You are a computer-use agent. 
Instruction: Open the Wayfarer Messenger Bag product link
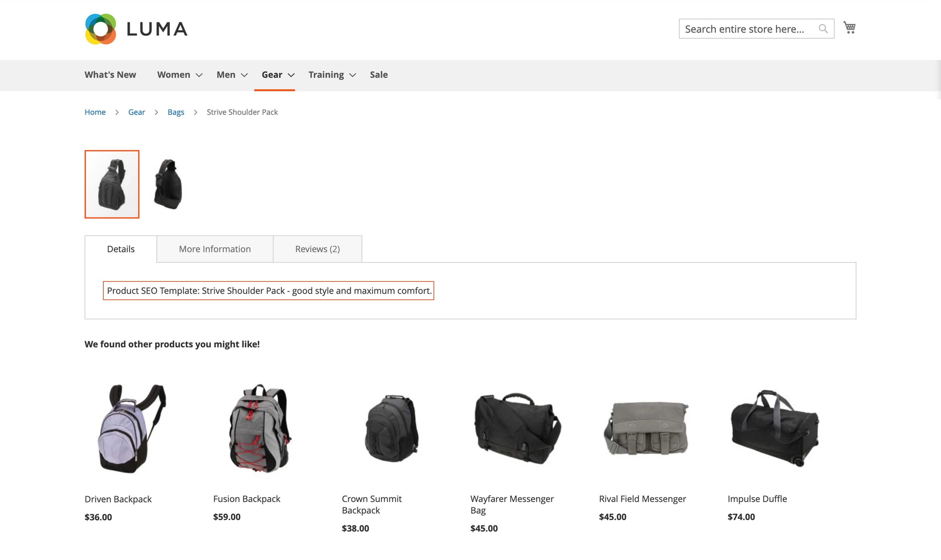coord(512,504)
